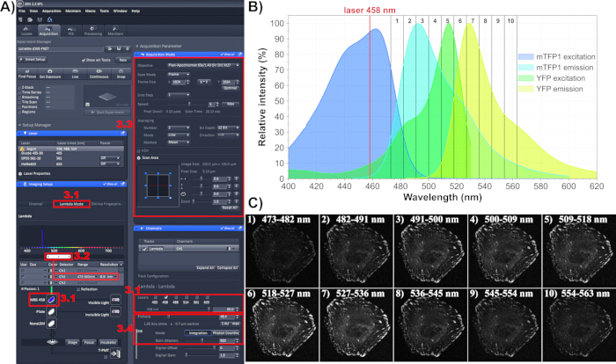Open HeNe633 power dropdown

pyautogui.click(x=110, y=164)
